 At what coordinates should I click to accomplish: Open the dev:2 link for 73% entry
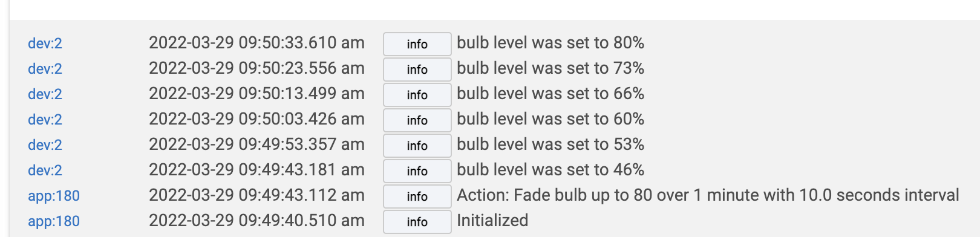tap(45, 69)
